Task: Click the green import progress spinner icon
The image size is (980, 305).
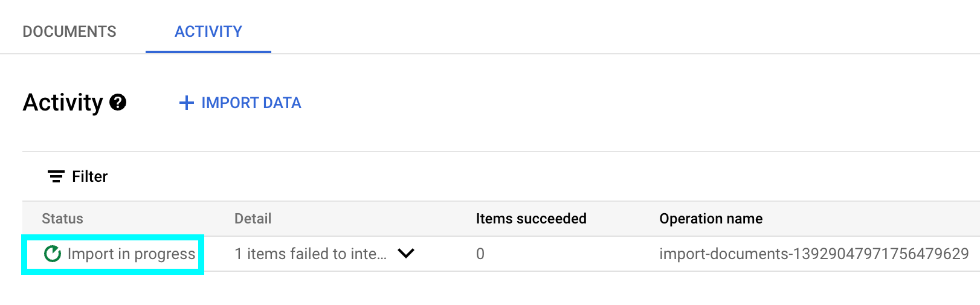Action: click(x=53, y=254)
